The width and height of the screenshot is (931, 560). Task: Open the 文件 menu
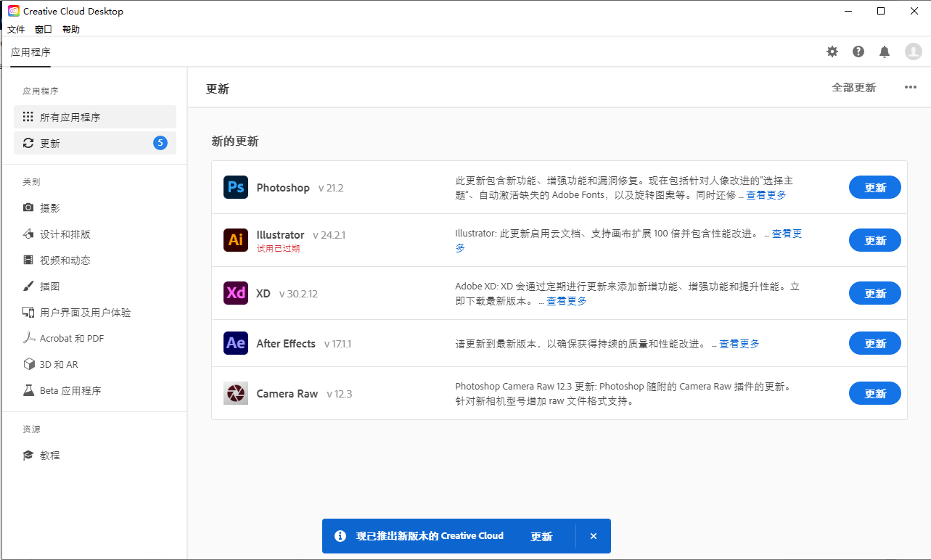click(x=16, y=30)
